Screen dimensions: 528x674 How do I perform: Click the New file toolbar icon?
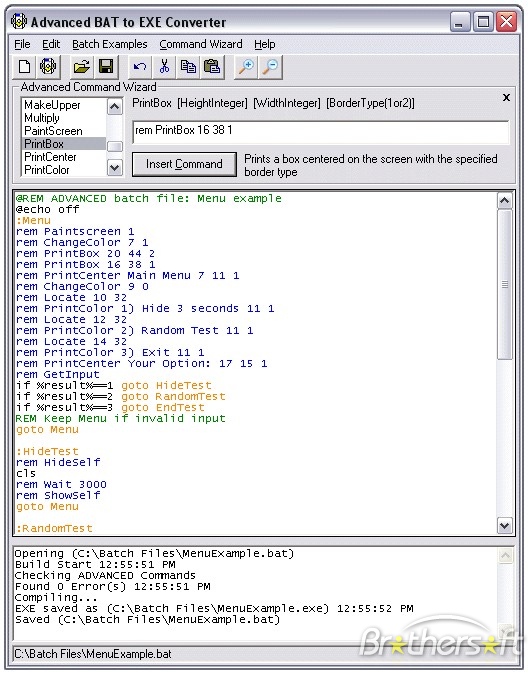click(x=25, y=67)
